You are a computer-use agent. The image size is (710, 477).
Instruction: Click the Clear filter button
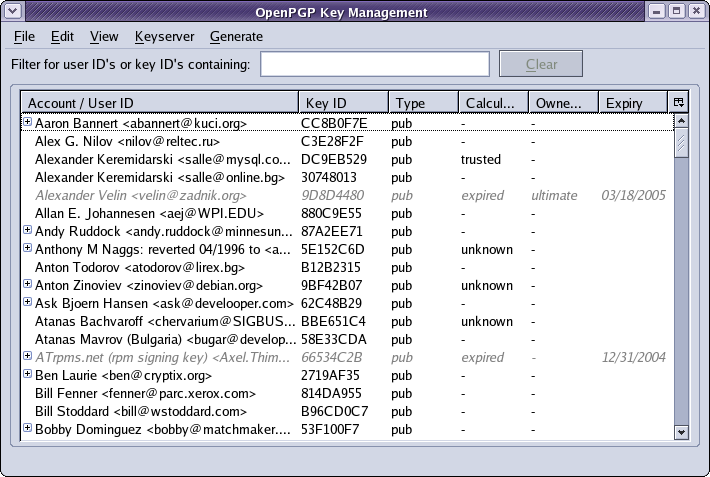pyautogui.click(x=541, y=64)
